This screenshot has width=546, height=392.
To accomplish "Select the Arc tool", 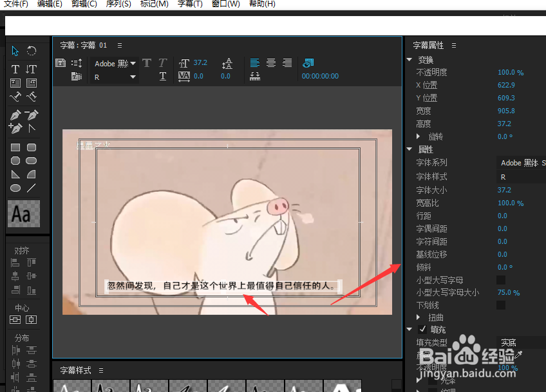I will (32, 174).
